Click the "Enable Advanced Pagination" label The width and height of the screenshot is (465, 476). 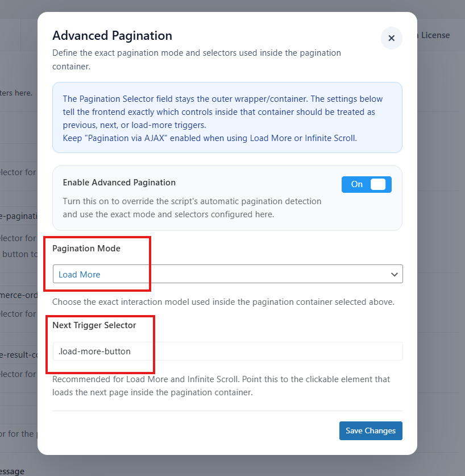pyautogui.click(x=119, y=183)
